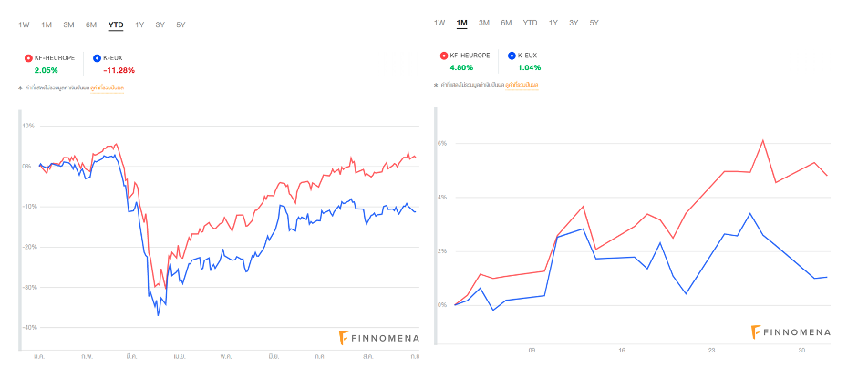Select 1W range tab on left chart
This screenshot has height=367, width=868.
(x=24, y=25)
